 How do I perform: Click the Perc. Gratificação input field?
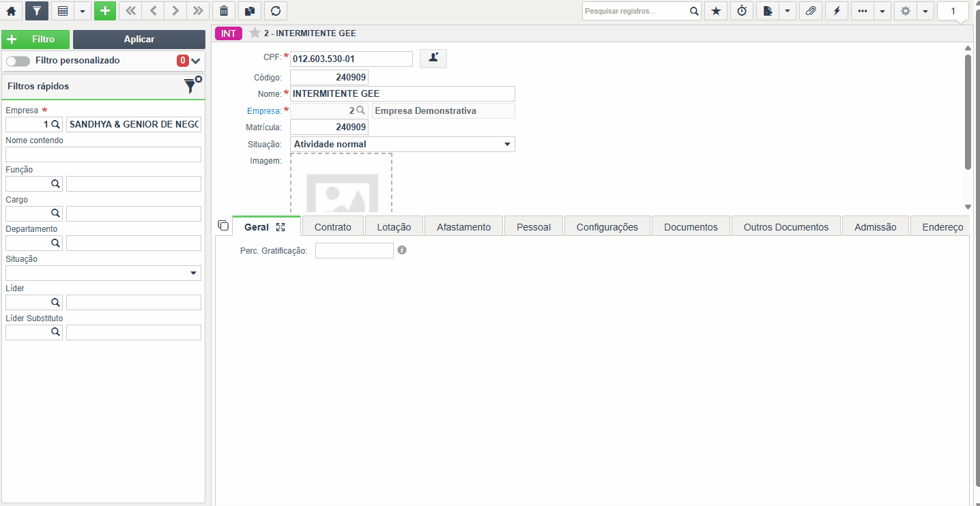click(354, 251)
